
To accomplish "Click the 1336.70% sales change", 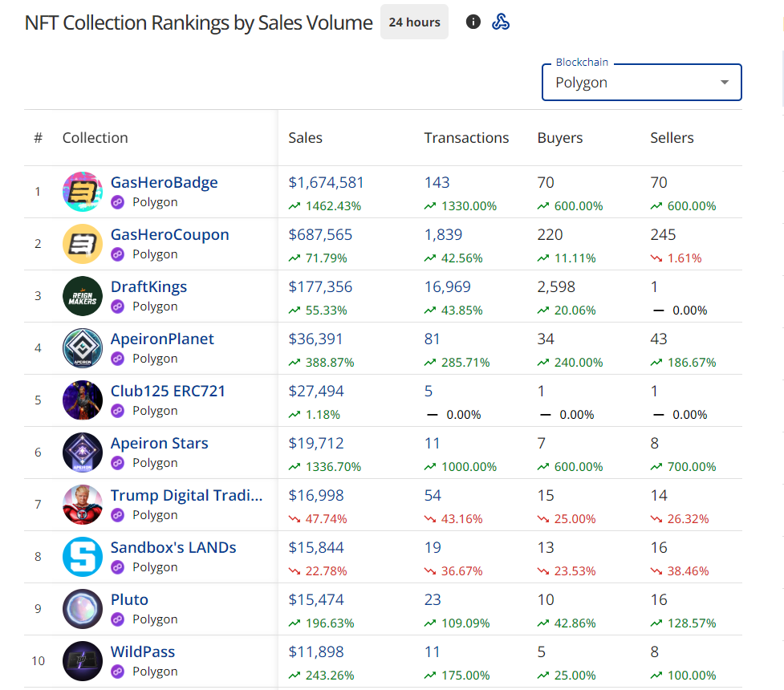I will (x=333, y=466).
